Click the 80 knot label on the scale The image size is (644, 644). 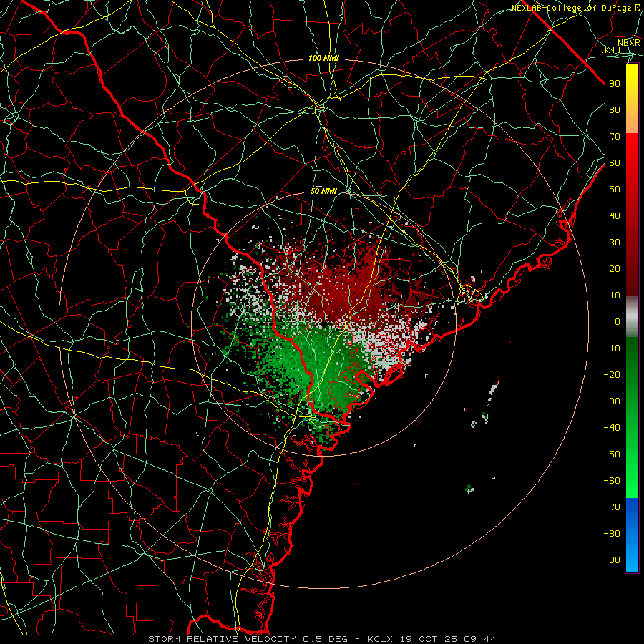(615, 110)
